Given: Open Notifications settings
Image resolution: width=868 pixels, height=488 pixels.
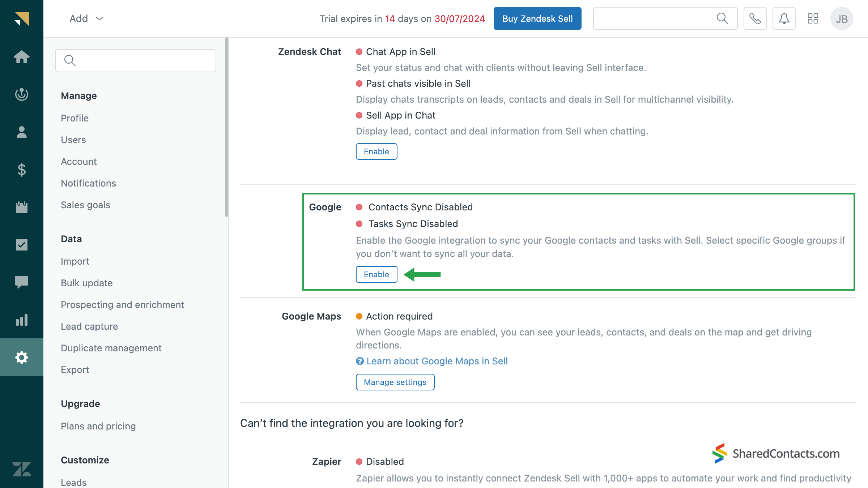Looking at the screenshot, I should click(89, 183).
